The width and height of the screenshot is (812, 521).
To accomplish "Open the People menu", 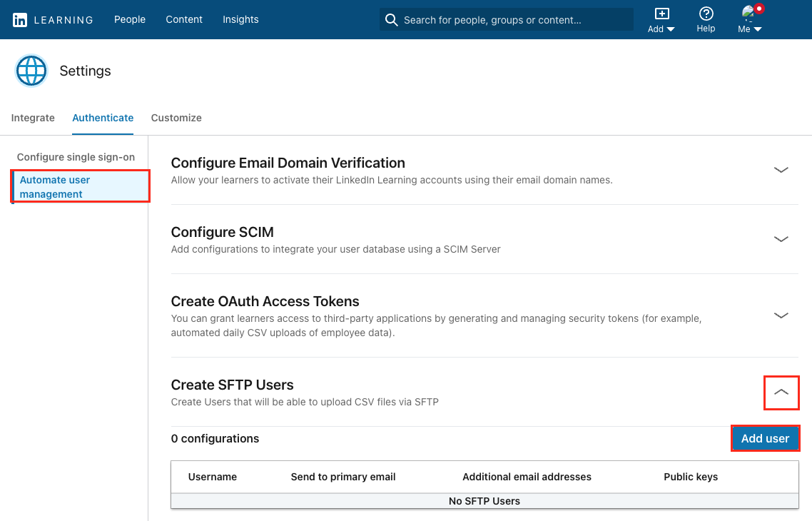I will (x=130, y=19).
